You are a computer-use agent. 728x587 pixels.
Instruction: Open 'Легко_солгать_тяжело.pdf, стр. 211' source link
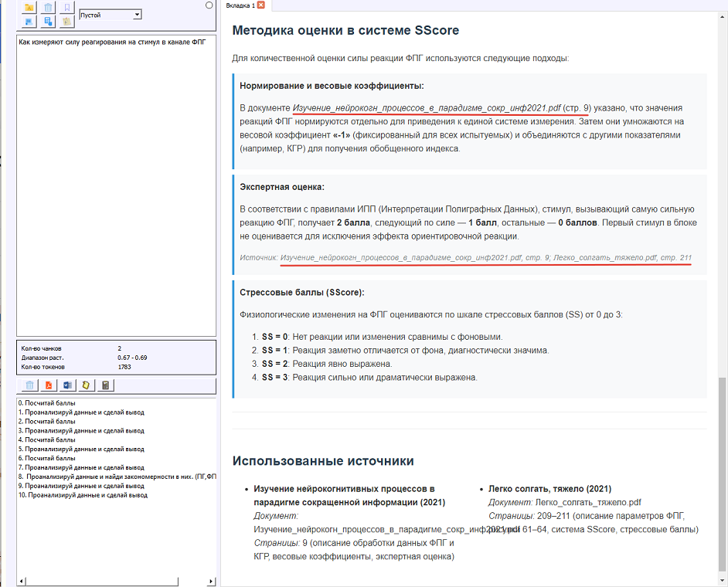pyautogui.click(x=622, y=256)
